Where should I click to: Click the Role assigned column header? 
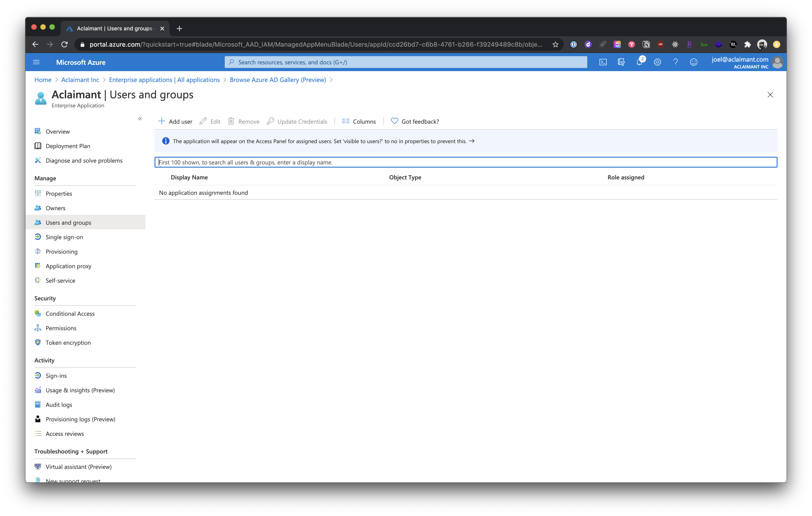coord(626,177)
